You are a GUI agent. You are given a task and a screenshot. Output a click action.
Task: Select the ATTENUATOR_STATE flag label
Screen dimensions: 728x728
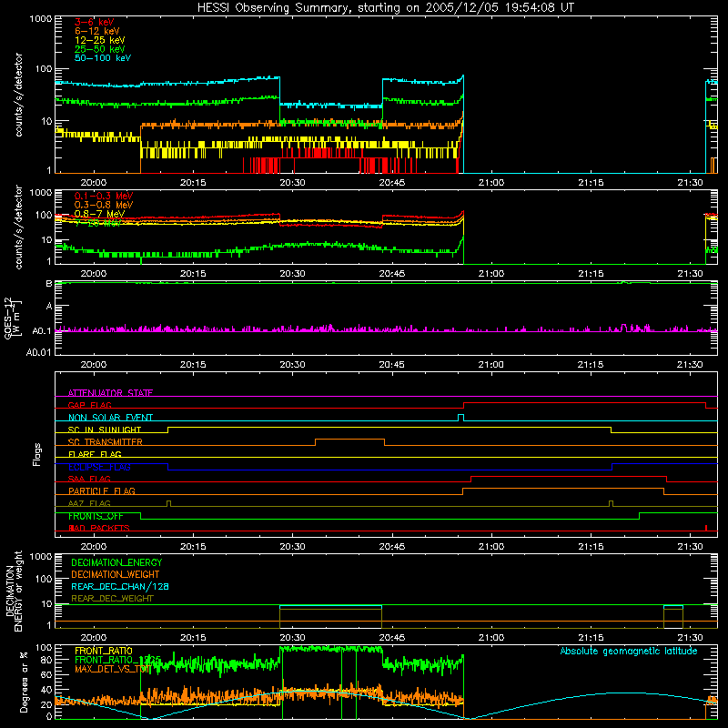click(110, 393)
